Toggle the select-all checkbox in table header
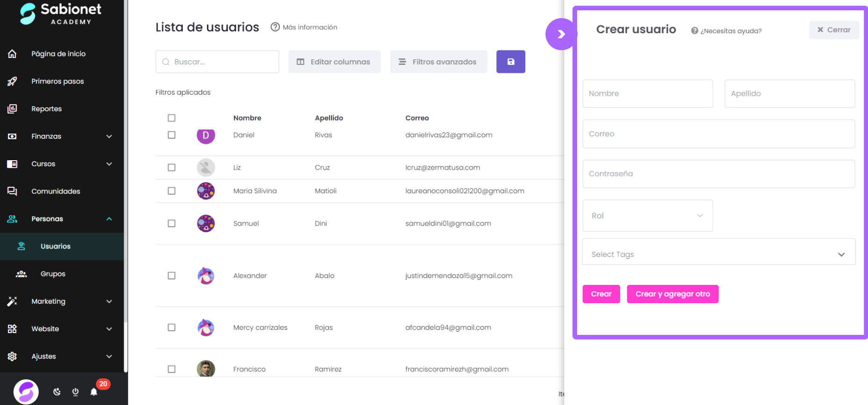This screenshot has width=868, height=405. tap(171, 118)
